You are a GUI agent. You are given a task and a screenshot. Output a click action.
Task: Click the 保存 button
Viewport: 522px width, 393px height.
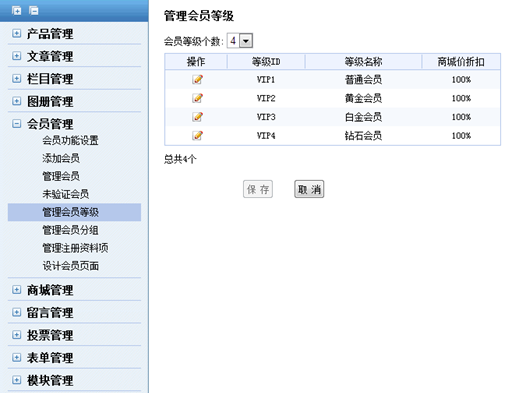click(x=258, y=189)
